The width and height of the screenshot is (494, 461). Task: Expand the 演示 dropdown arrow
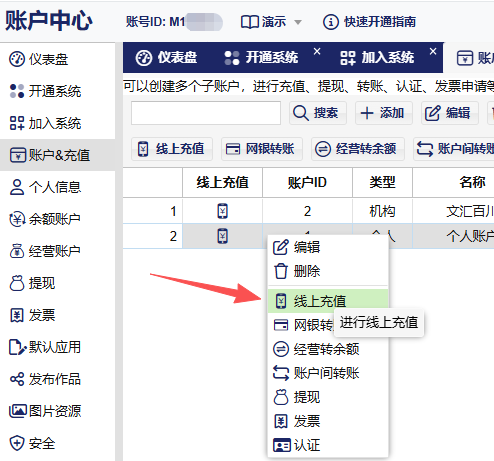[x=298, y=23]
